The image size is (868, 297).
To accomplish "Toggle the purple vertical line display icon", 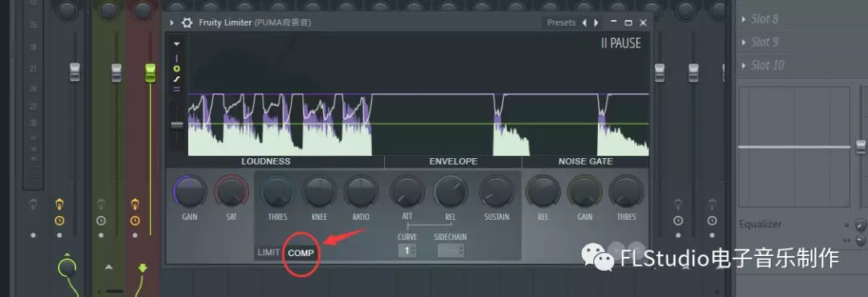I will pyautogui.click(x=177, y=59).
